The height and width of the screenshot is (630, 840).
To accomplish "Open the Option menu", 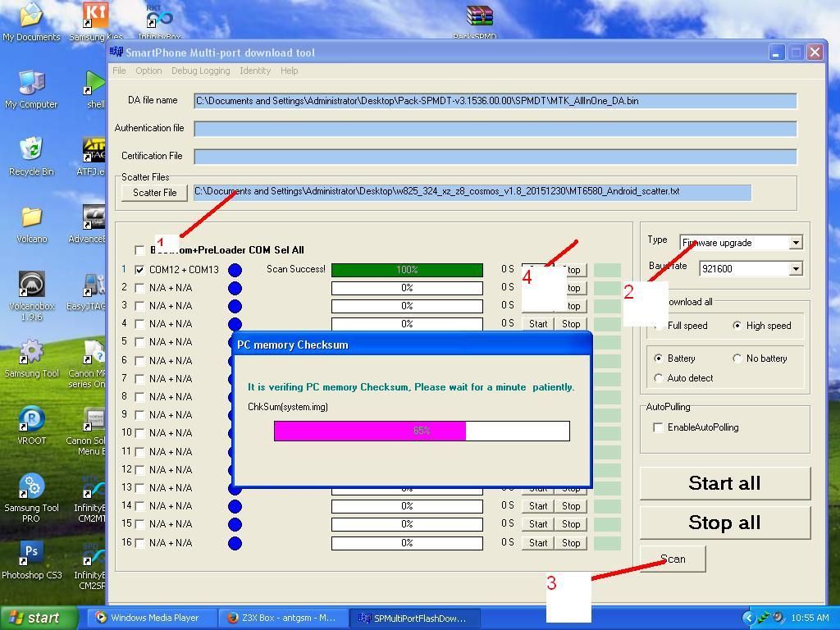I will click(148, 71).
